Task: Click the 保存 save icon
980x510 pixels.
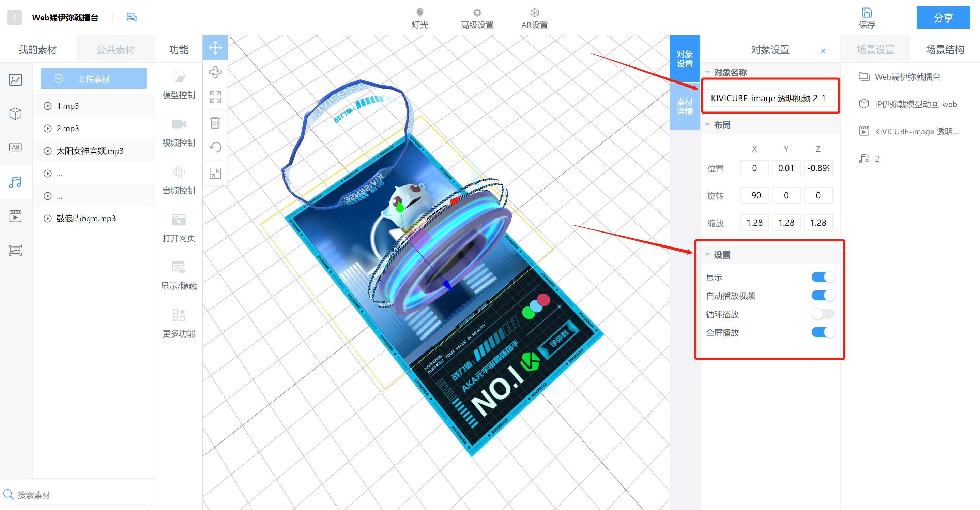Action: click(866, 18)
